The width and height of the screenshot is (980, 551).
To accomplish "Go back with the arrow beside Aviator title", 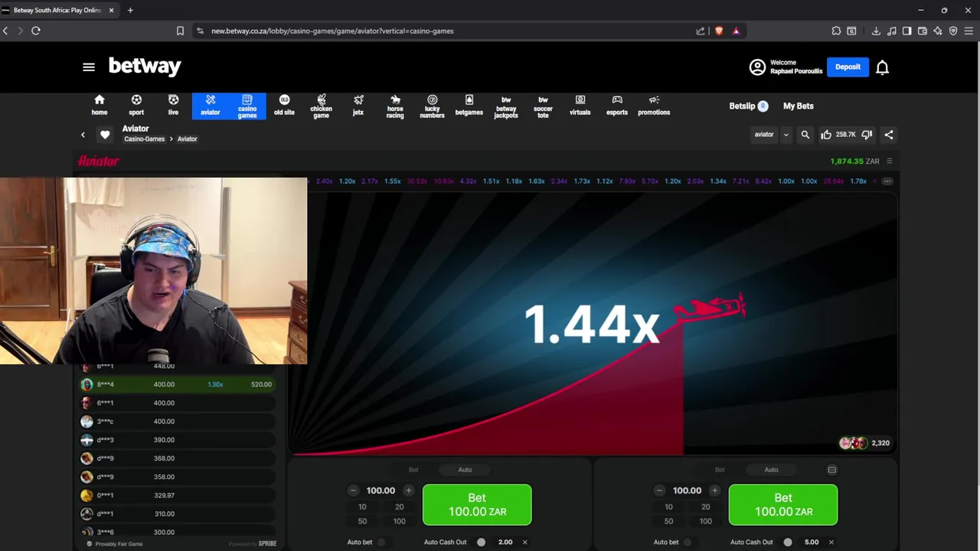I will (x=83, y=135).
